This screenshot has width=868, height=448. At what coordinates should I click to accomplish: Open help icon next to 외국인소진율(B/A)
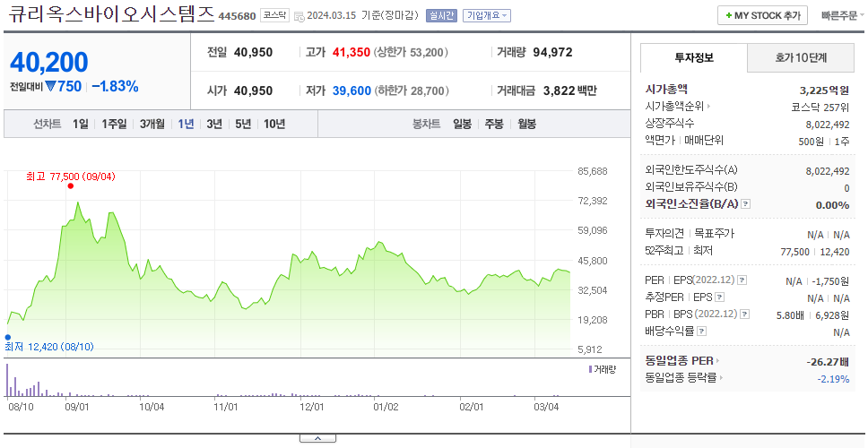[746, 204]
